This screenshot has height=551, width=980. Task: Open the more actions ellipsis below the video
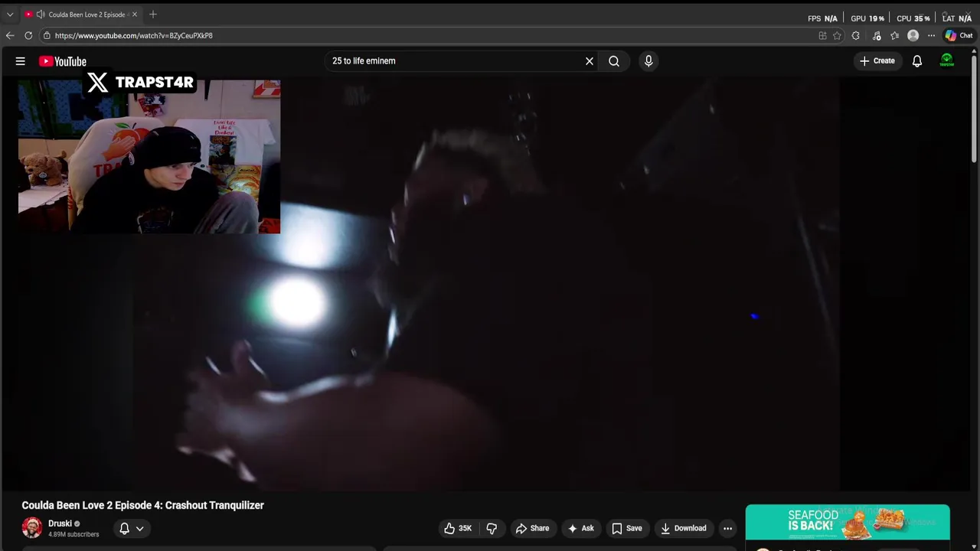pos(728,528)
